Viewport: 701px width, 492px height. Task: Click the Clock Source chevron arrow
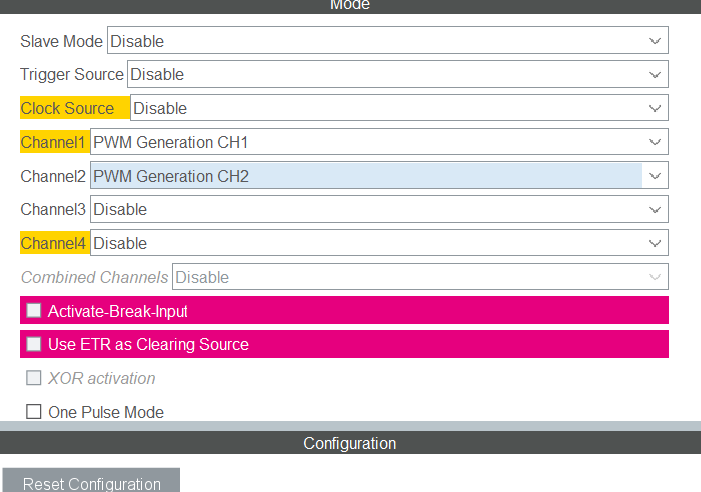click(655, 108)
